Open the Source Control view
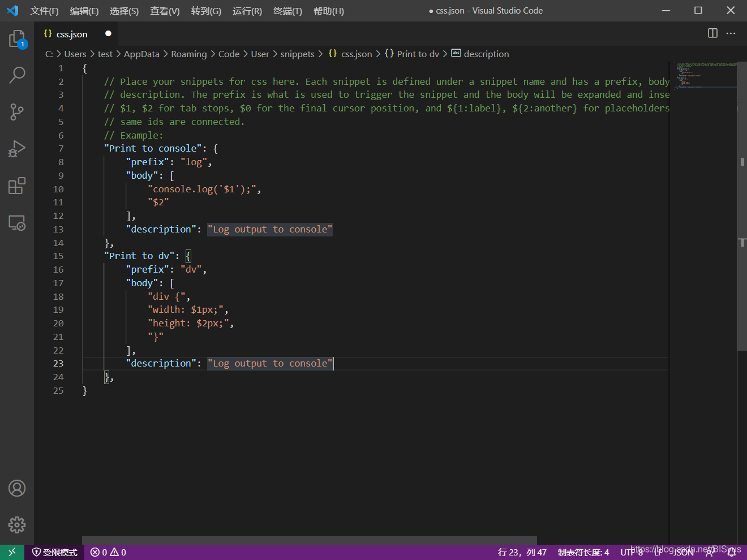747x560 pixels. tap(17, 112)
